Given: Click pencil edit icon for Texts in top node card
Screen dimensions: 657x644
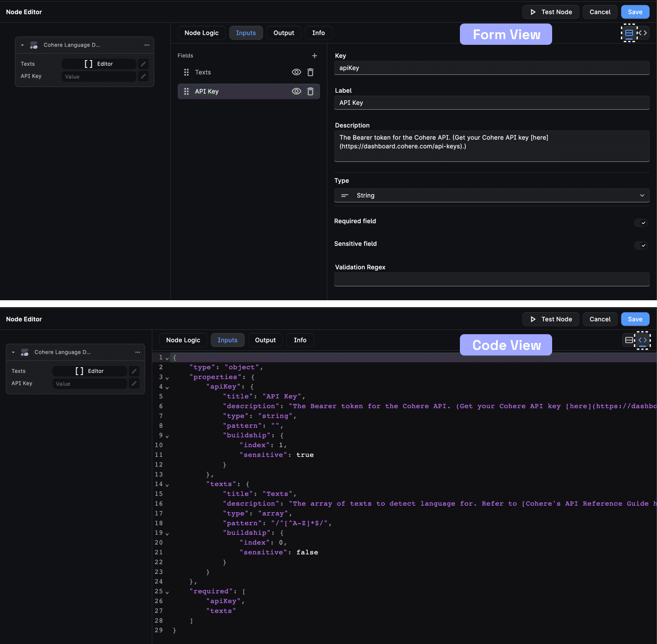Looking at the screenshot, I should 143,64.
